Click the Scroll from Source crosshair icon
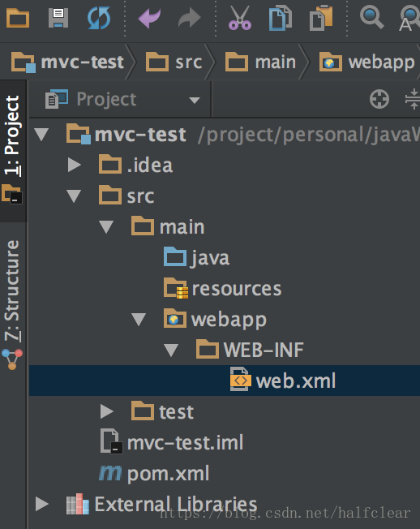 (379, 99)
